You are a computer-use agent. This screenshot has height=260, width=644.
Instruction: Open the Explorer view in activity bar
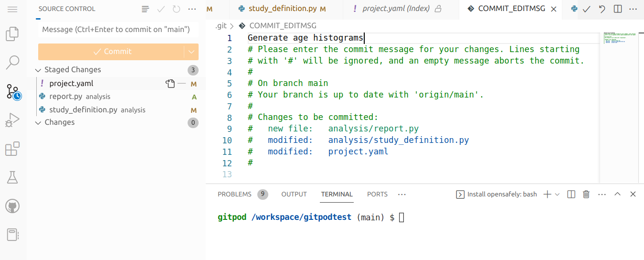click(12, 34)
